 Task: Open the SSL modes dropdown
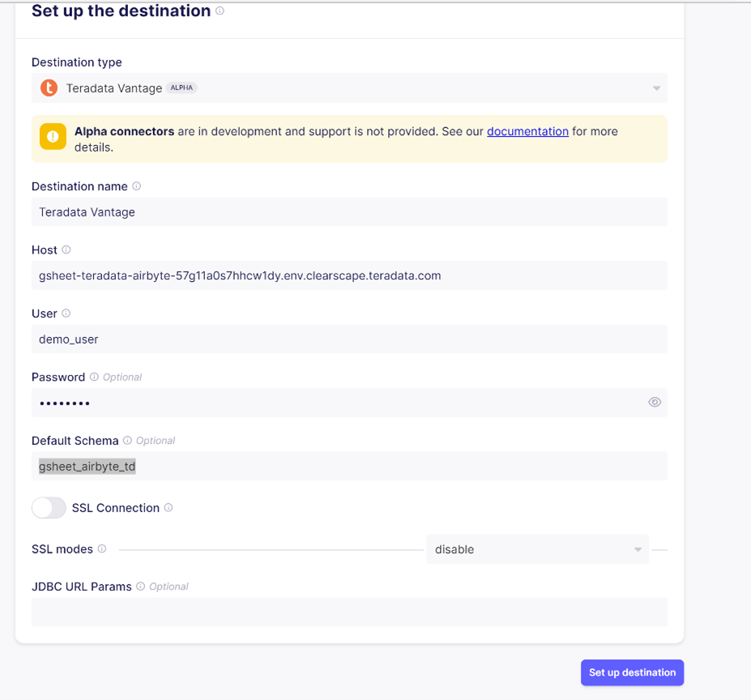pyautogui.click(x=537, y=548)
